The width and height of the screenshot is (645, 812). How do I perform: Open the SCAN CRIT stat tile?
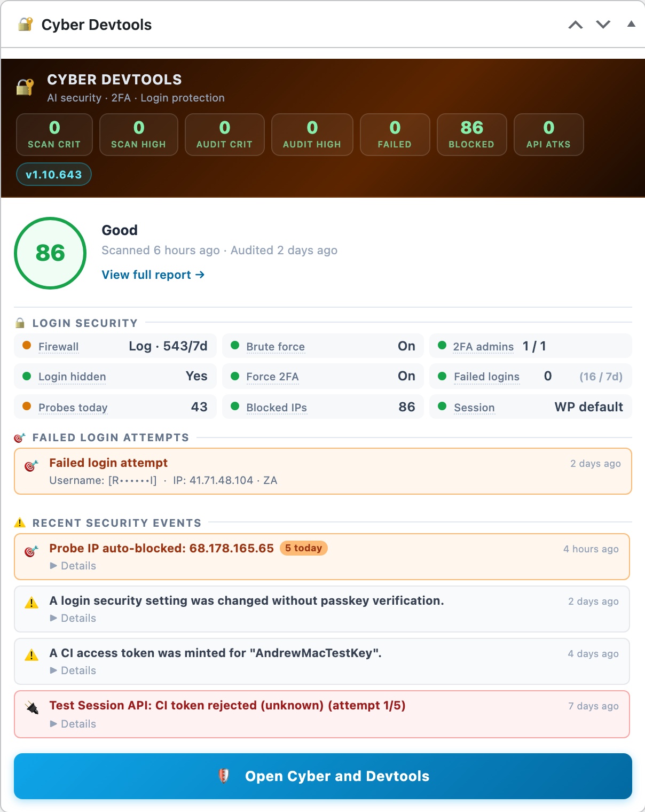point(54,135)
